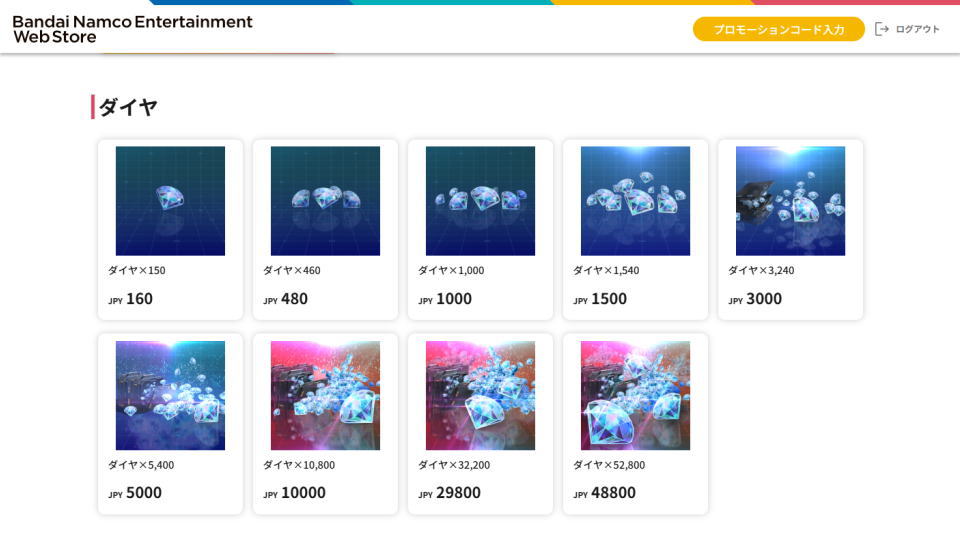The width and height of the screenshot is (960, 540).
Task: Pick the ダイヤ×5,400 pack thumbnail
Action: [x=170, y=396]
